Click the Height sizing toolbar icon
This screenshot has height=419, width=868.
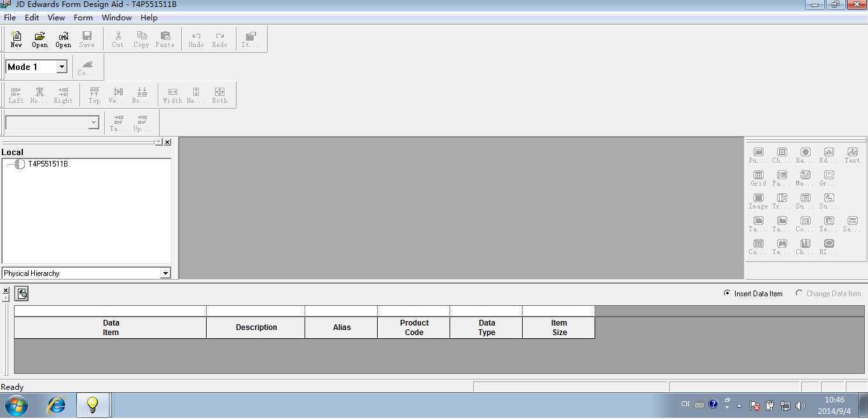pyautogui.click(x=196, y=95)
